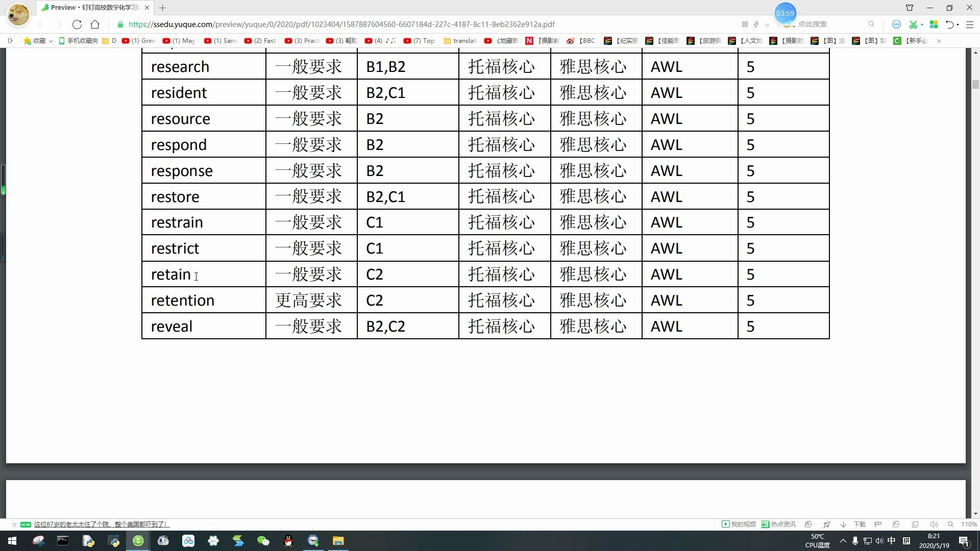980x551 pixels.
Task: Open the 手机收藏夹 bookmark folder
Action: pyautogui.click(x=78, y=40)
